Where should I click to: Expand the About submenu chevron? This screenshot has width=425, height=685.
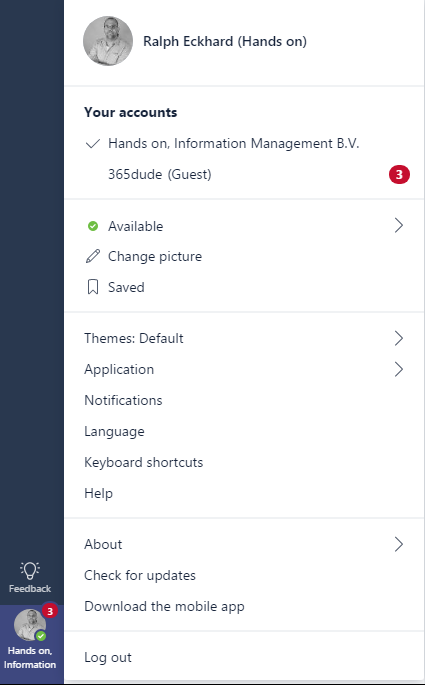[398, 544]
